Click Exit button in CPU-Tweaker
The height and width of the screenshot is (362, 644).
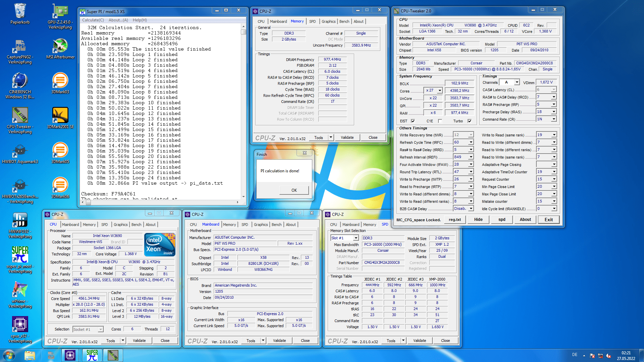(548, 220)
